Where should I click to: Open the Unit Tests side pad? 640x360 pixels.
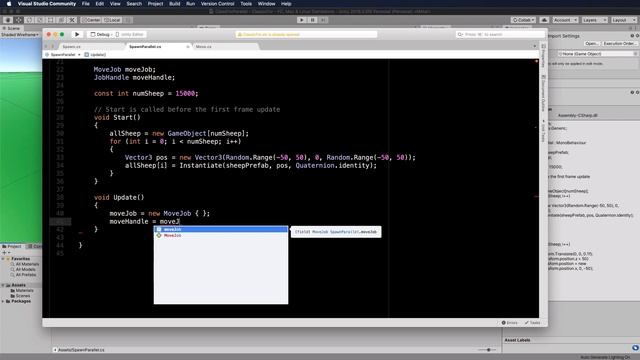543,131
